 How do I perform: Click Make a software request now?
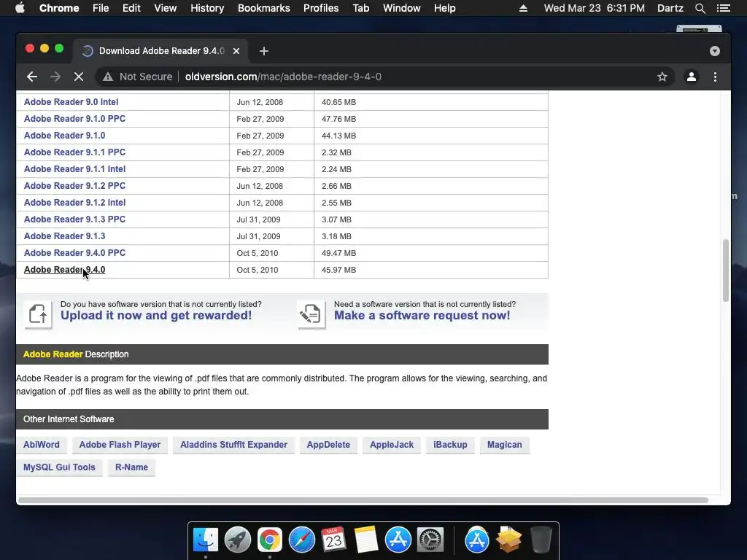tap(422, 315)
